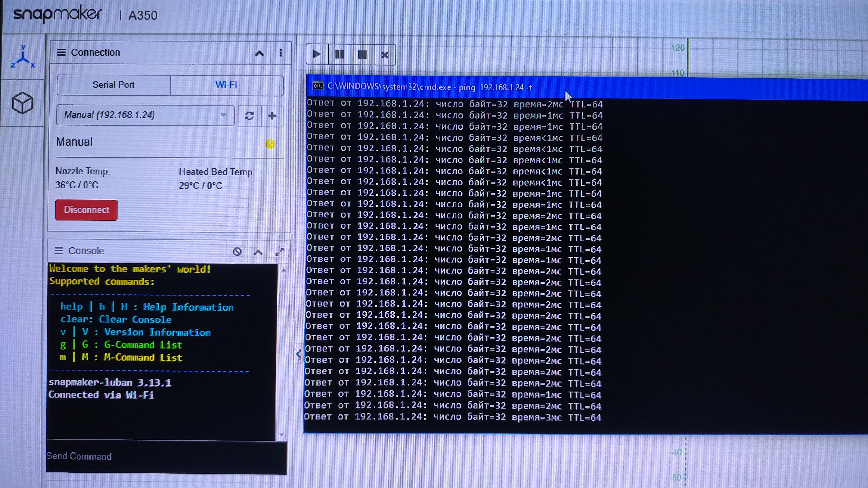Switch to Serial Port tab
The image size is (868, 488).
(x=113, y=85)
